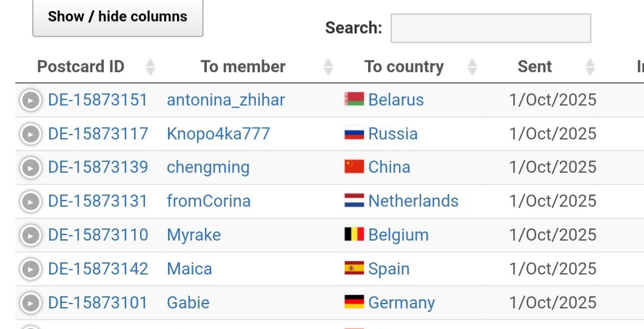Sort by To member column arrows

click(x=328, y=67)
